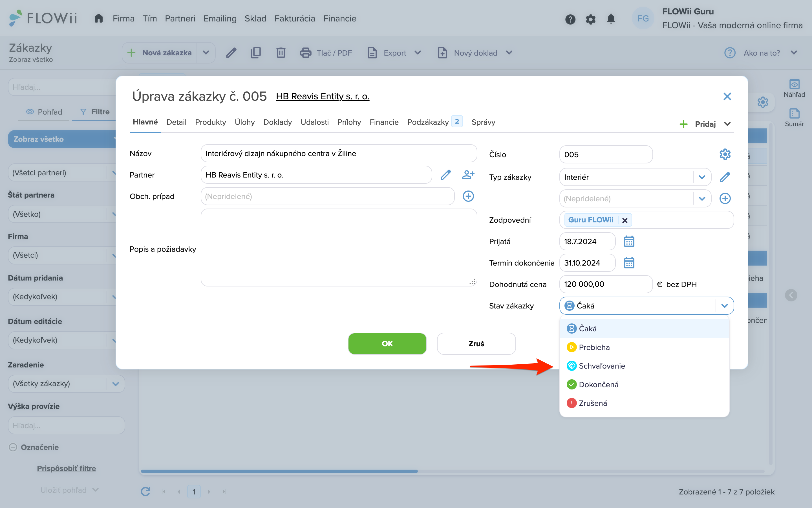Toggle Stav zákazky dropdown arrow
Image resolution: width=812 pixels, height=508 pixels.
[724, 306]
